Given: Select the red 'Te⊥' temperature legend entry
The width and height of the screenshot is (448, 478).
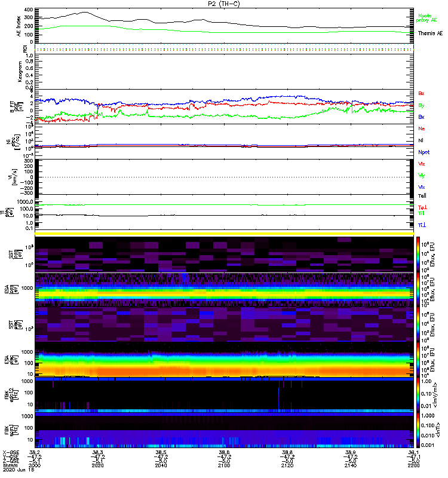Looking at the screenshot, I should pos(422,207).
